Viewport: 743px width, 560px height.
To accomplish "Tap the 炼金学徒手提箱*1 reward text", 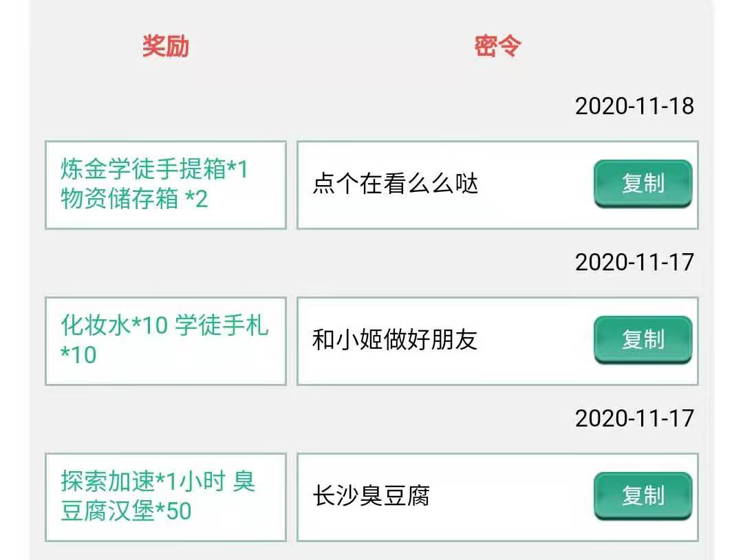I will (x=154, y=169).
